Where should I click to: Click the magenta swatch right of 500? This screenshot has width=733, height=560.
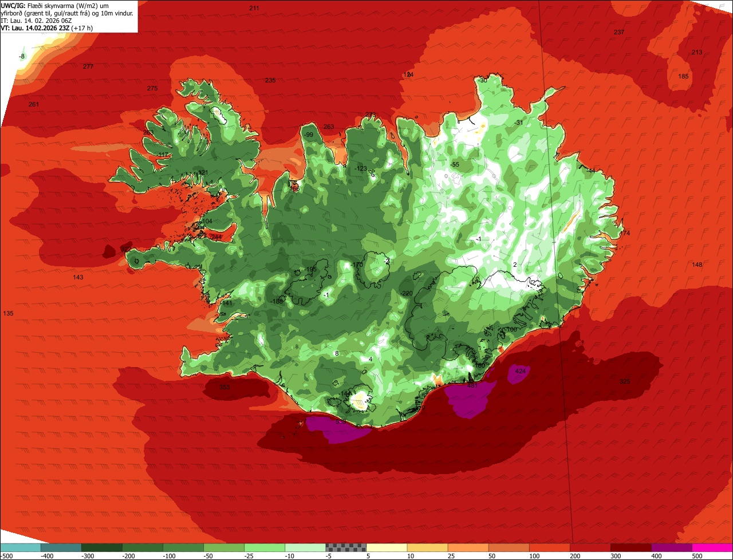click(712, 547)
